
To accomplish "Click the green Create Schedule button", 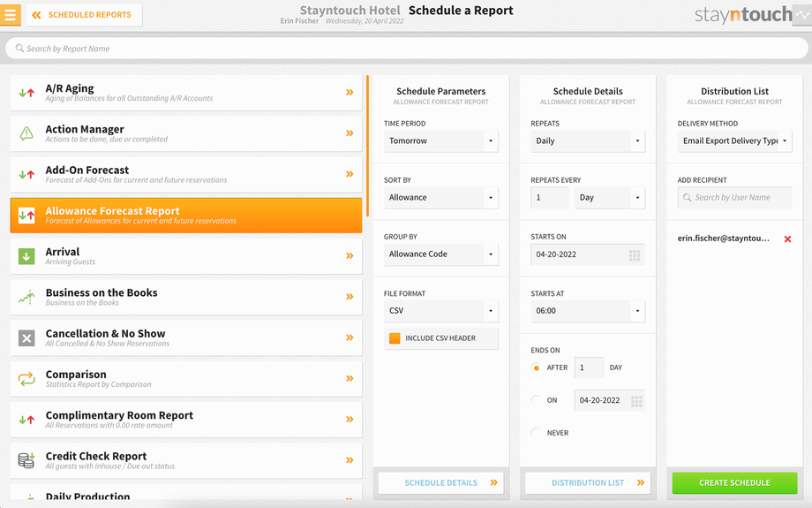I will pyautogui.click(x=735, y=482).
